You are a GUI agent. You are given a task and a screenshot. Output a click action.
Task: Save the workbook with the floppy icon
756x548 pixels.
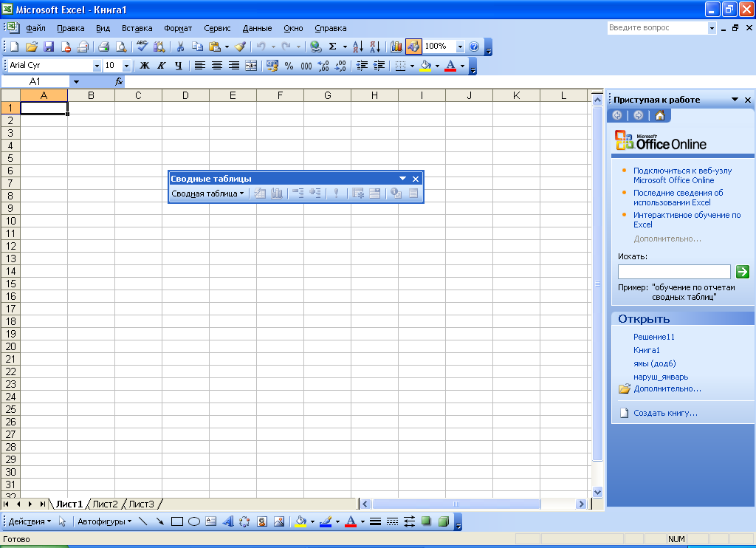[x=48, y=47]
